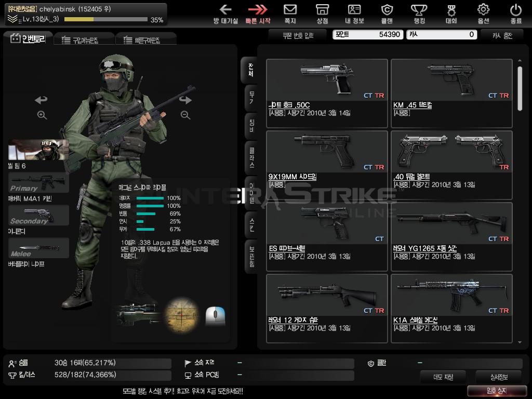Screen dimensions: 532x399
Task: Select the 장비 (equipment) vertical category tab
Action: (251, 126)
